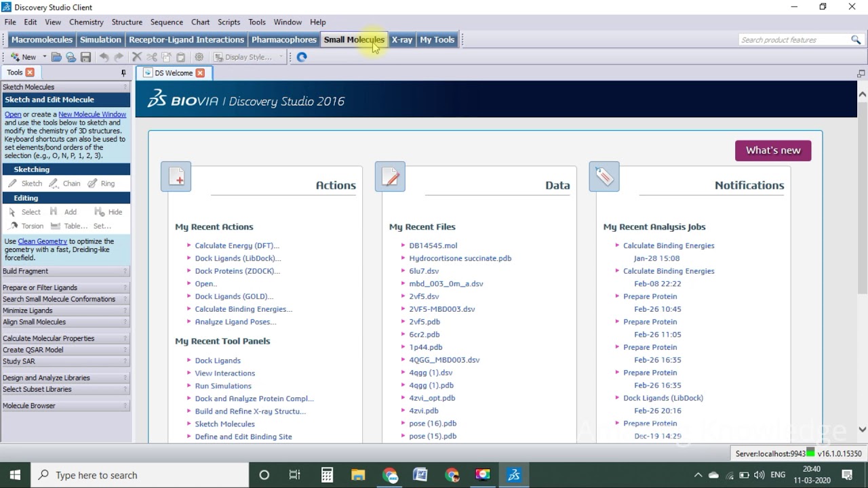Click the Cut scissors icon
The width and height of the screenshot is (868, 488).
151,57
